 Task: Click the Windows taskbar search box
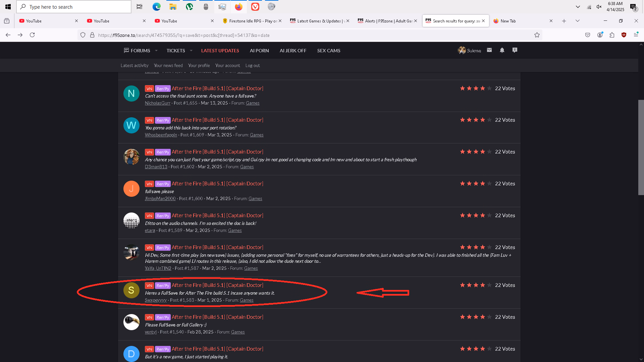click(74, 7)
